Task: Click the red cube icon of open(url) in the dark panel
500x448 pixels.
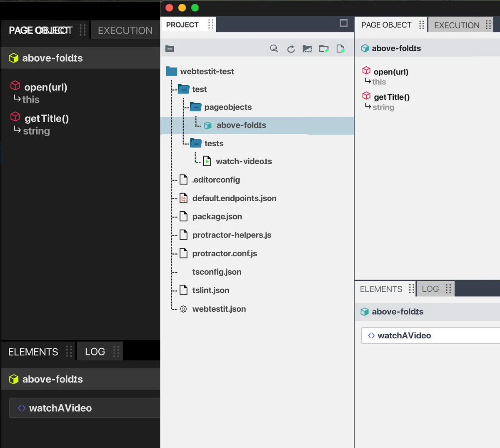Action: [x=15, y=85]
